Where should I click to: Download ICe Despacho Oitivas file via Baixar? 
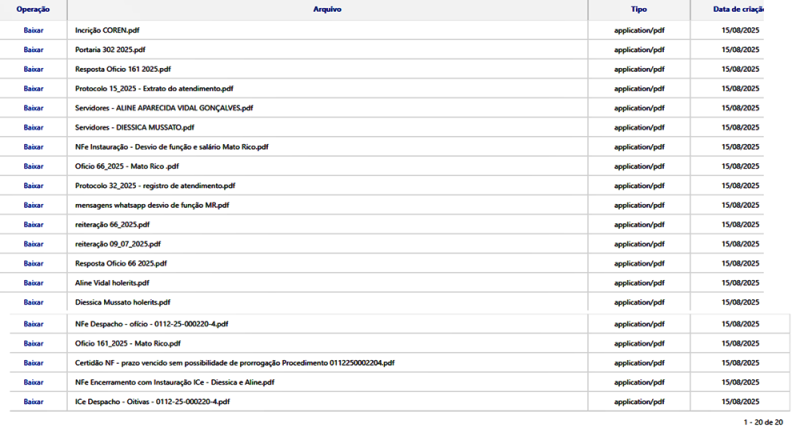click(33, 401)
